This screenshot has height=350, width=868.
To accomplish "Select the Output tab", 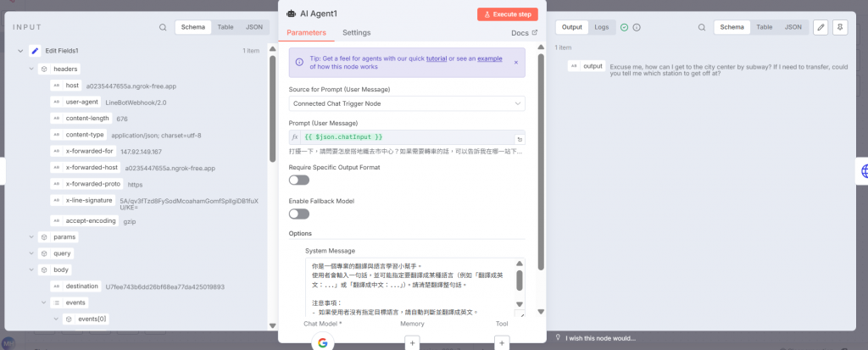I will click(572, 27).
